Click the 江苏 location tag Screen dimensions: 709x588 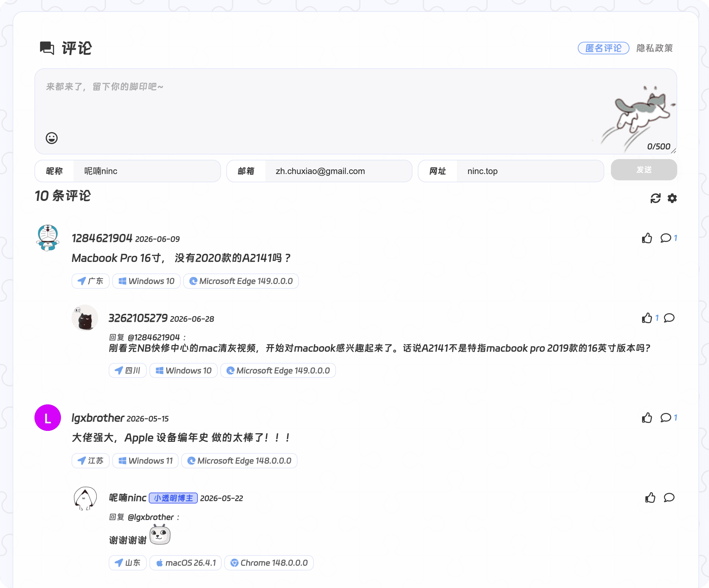click(x=90, y=461)
